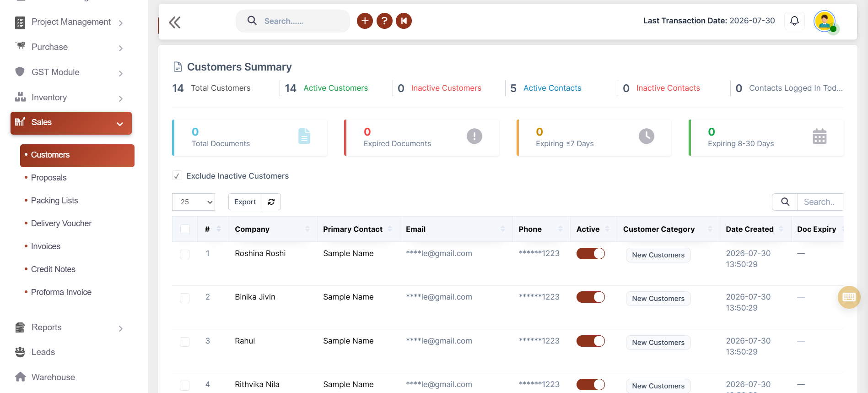Filter by Inactive Customers link

(446, 88)
